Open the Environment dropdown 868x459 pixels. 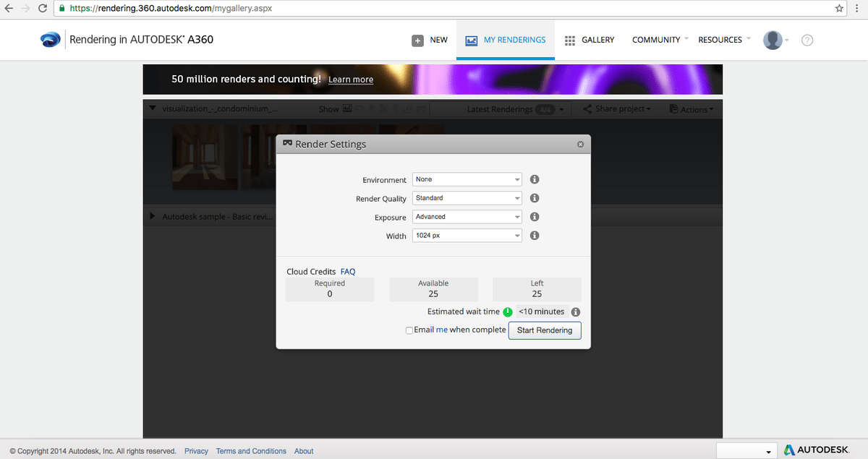coord(467,179)
